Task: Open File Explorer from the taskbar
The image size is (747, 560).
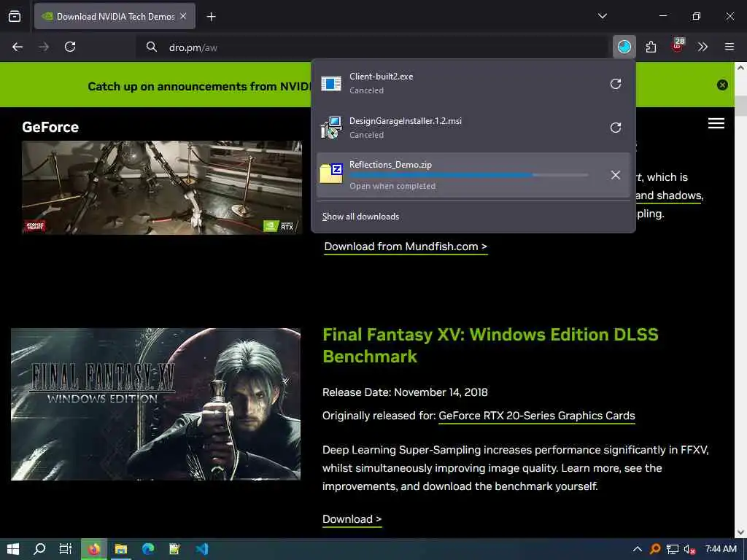Action: point(121,549)
